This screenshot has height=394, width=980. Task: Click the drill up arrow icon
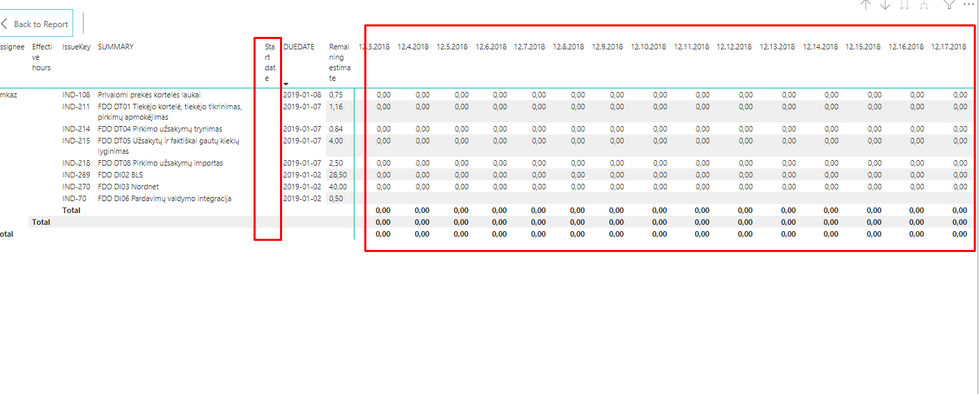(866, 5)
